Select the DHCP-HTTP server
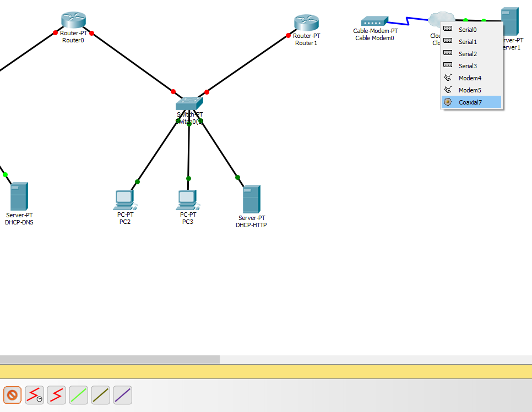 point(251,198)
